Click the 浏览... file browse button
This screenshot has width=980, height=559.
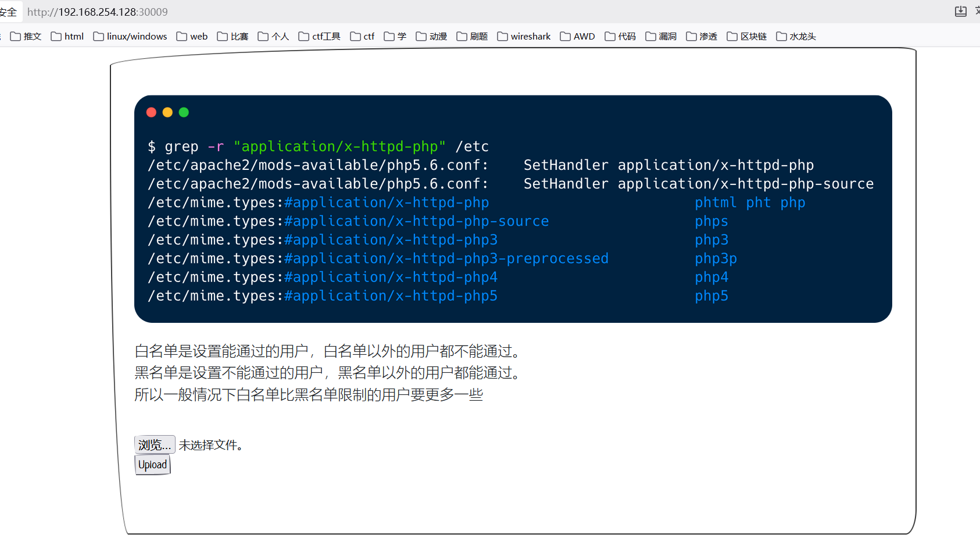[155, 445]
